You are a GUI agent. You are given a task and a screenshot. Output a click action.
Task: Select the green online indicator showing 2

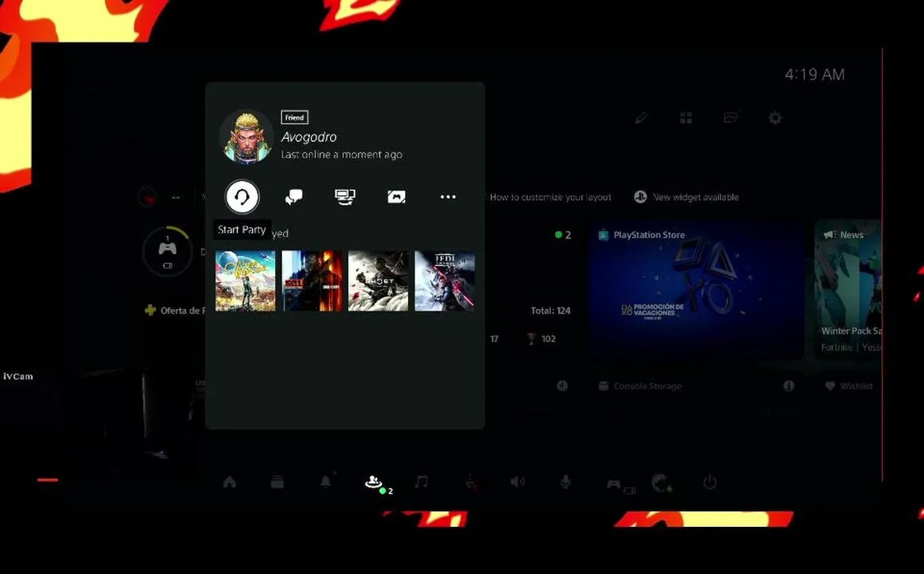[563, 234]
